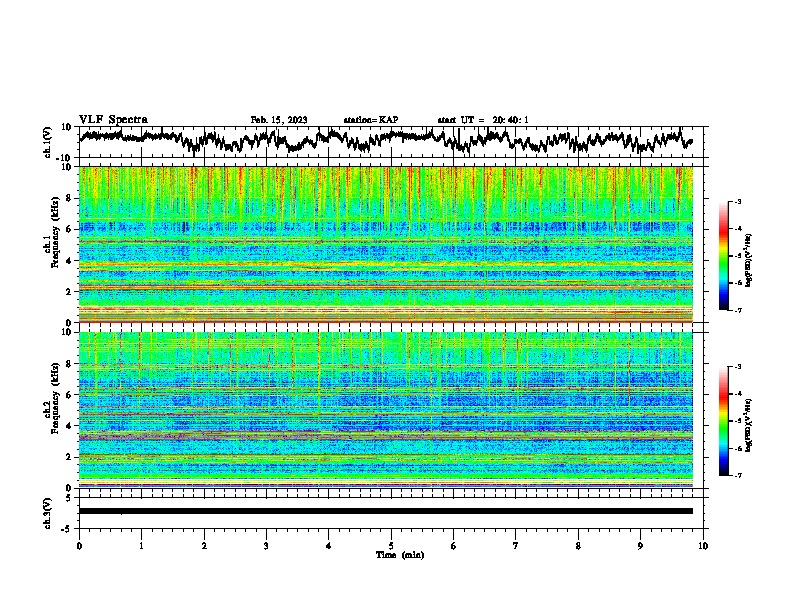
Task: Click the 'VLF Spectra' title text
Action: (x=113, y=120)
